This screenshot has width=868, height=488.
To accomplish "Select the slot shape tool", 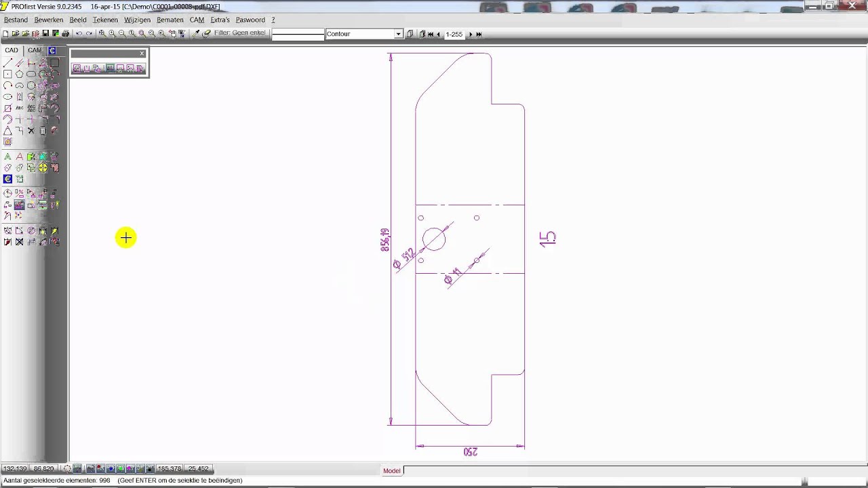I will 31,74.
